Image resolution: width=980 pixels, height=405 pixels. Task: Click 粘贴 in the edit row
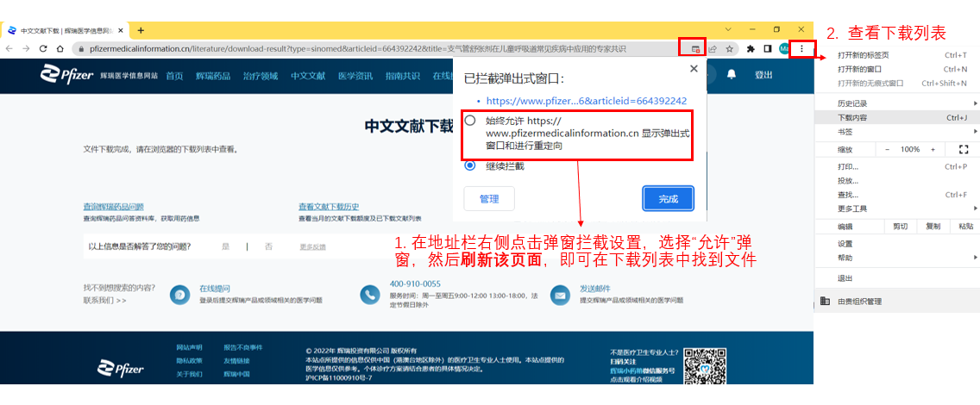click(x=964, y=226)
